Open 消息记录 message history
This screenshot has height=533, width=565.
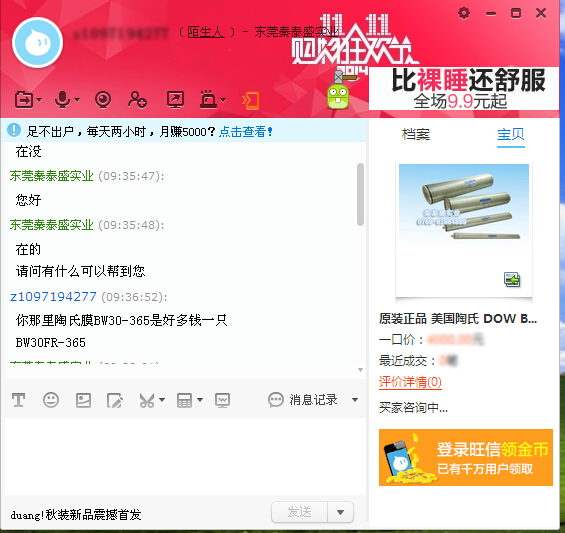point(303,400)
